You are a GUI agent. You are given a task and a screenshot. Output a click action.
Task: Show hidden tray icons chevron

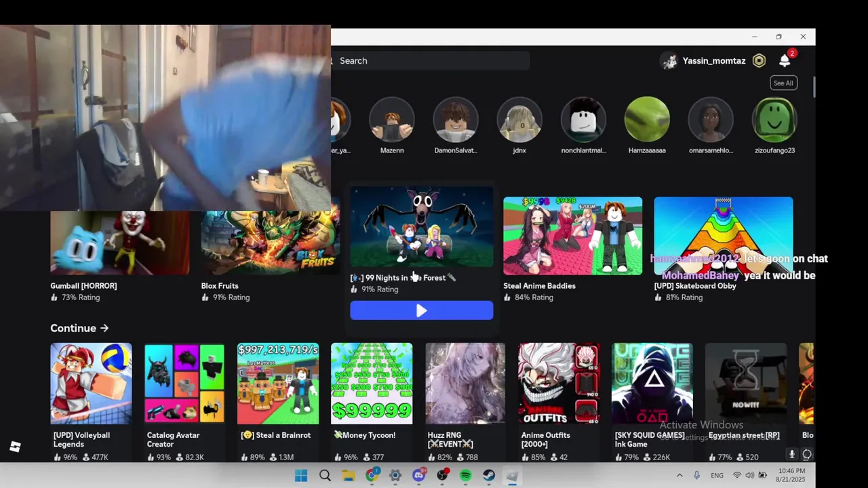[x=679, y=476]
